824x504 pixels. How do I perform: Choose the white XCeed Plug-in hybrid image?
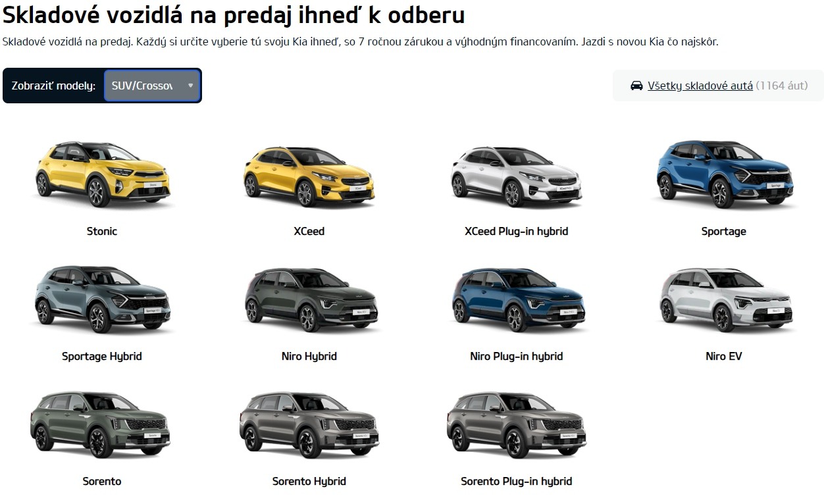pyautogui.click(x=517, y=176)
